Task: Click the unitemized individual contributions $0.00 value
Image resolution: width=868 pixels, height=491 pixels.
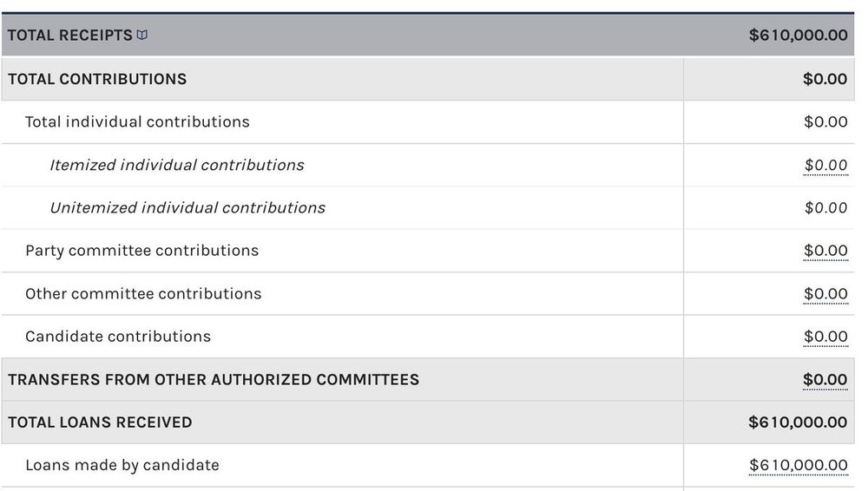Action: [825, 207]
